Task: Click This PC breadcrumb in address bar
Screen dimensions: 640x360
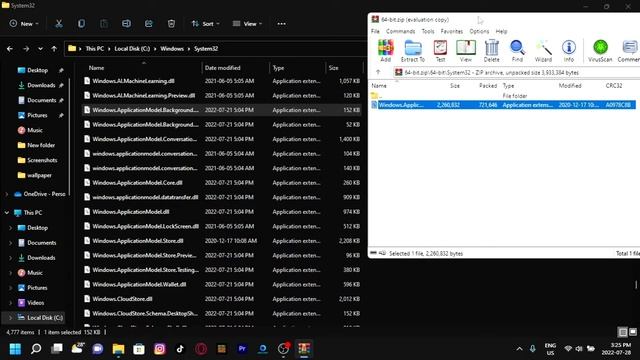Action: coord(95,49)
